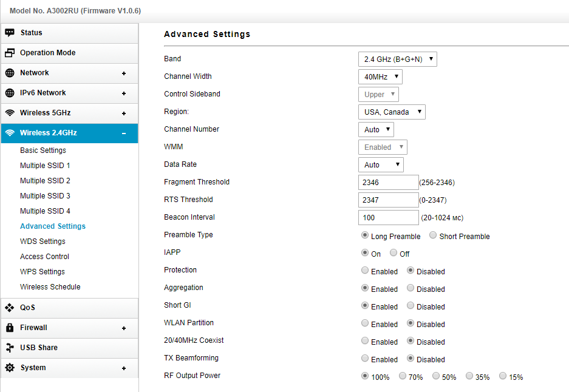
Task: Set RF Output Power to 50%
Action: pyautogui.click(x=436, y=376)
